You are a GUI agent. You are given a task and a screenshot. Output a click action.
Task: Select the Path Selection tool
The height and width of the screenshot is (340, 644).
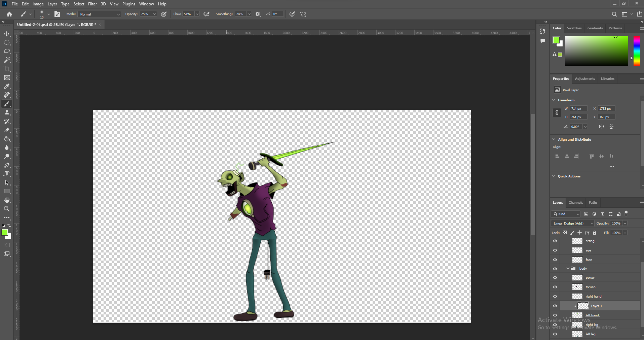tap(7, 183)
